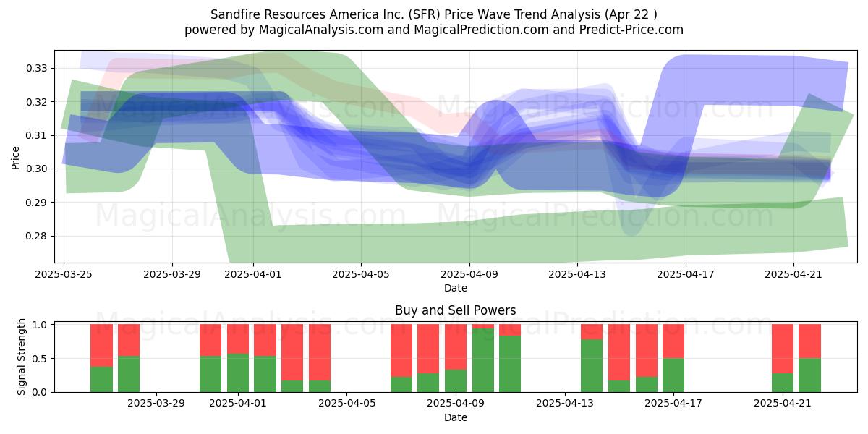Select the 0.29 price tick label
The width and height of the screenshot is (868, 434).
tap(36, 203)
